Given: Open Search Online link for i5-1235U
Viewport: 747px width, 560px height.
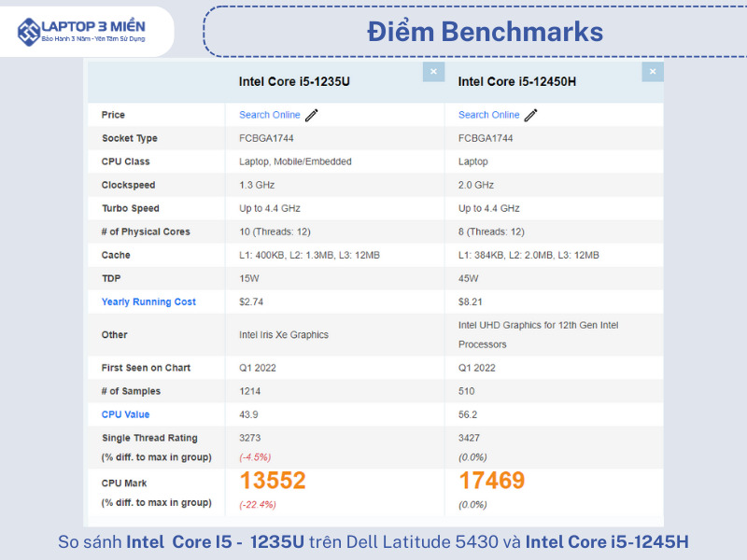Looking at the screenshot, I should coord(269,115).
